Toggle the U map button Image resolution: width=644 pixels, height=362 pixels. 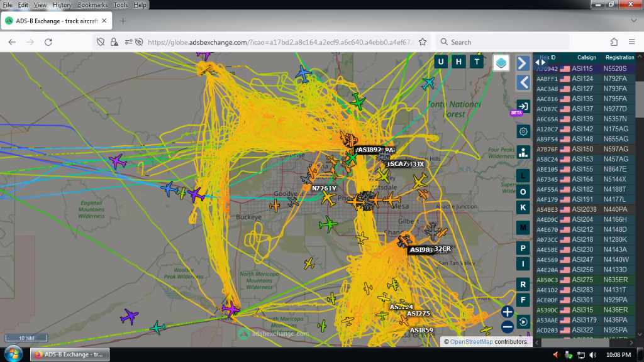pyautogui.click(x=441, y=62)
